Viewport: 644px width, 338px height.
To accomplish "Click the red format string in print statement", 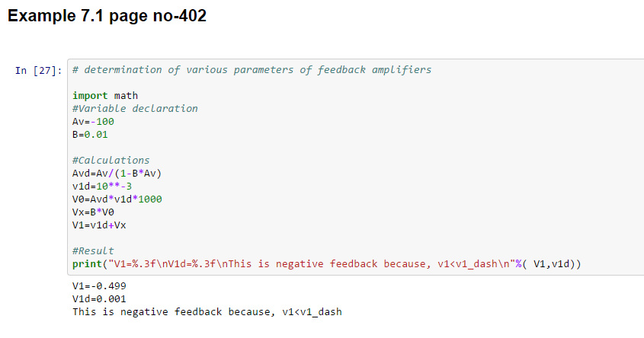I will [x=320, y=263].
